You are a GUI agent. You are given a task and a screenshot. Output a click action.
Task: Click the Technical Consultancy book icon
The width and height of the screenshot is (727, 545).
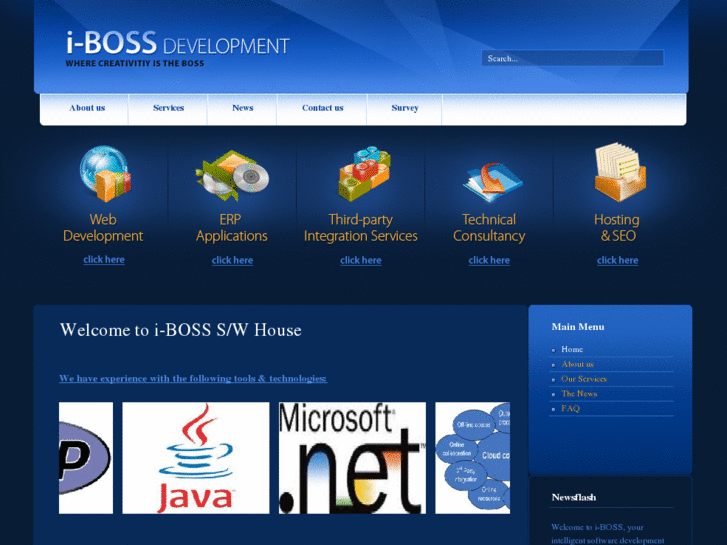492,181
